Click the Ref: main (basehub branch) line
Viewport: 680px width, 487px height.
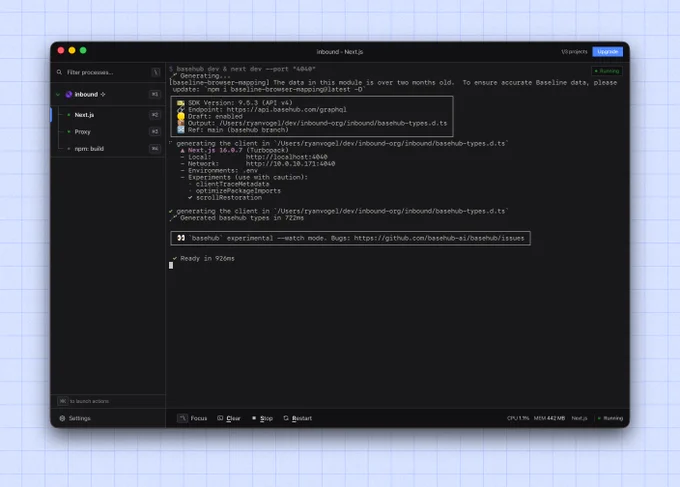point(233,130)
